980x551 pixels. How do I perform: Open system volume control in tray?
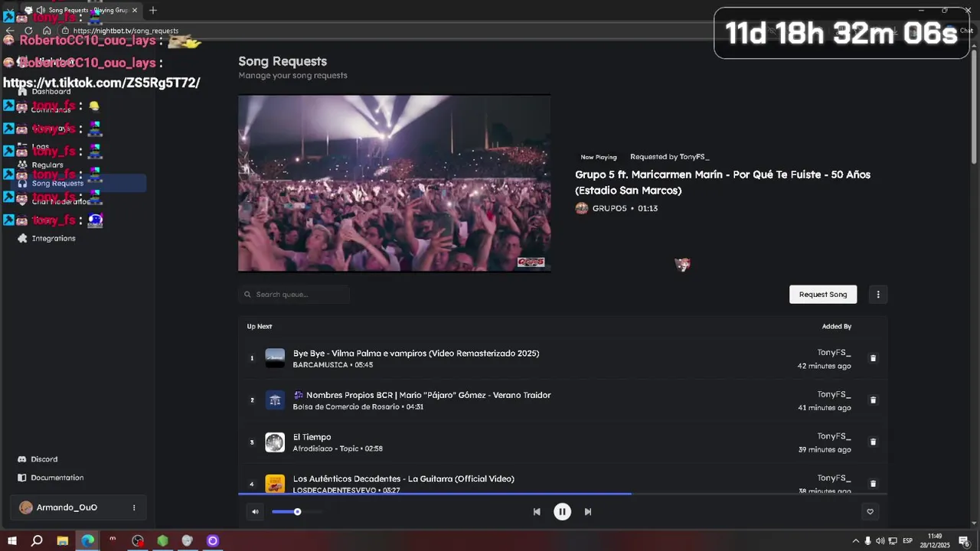(880, 541)
